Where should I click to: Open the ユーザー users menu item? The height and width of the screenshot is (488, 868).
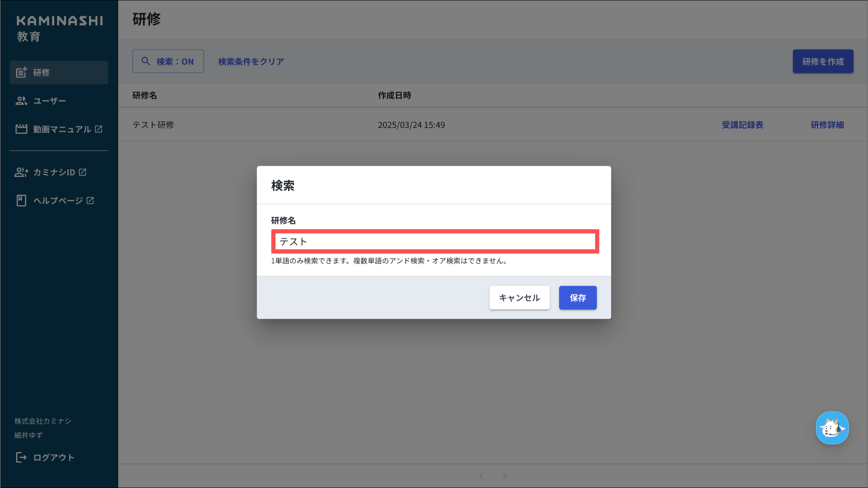(49, 101)
